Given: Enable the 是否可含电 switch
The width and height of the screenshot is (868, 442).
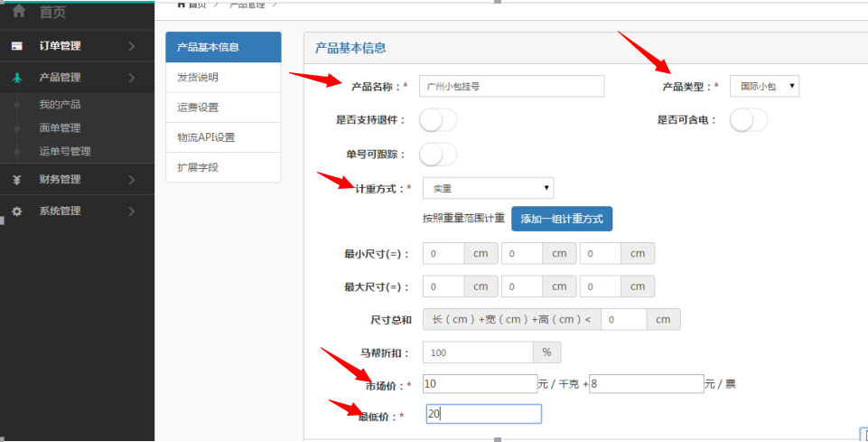Looking at the screenshot, I should 748,119.
